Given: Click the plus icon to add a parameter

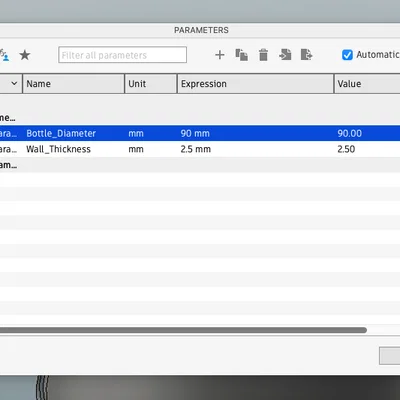Looking at the screenshot, I should [x=220, y=55].
